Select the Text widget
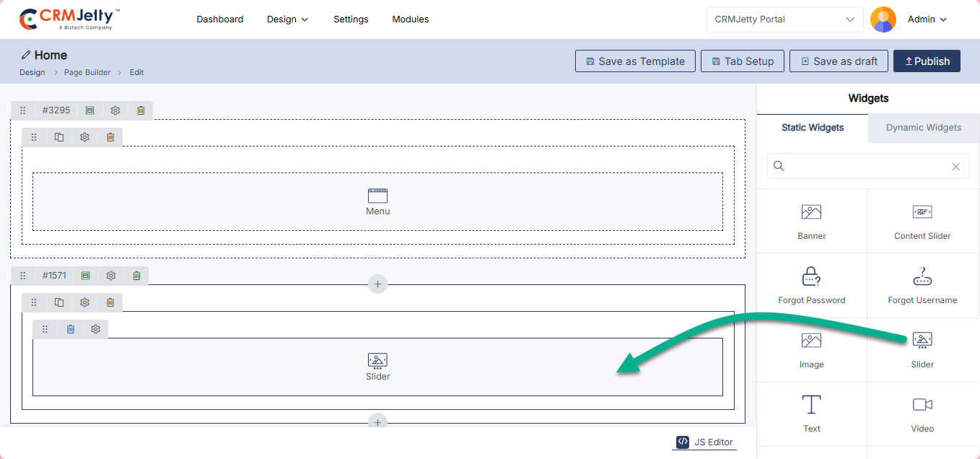 pos(811,414)
